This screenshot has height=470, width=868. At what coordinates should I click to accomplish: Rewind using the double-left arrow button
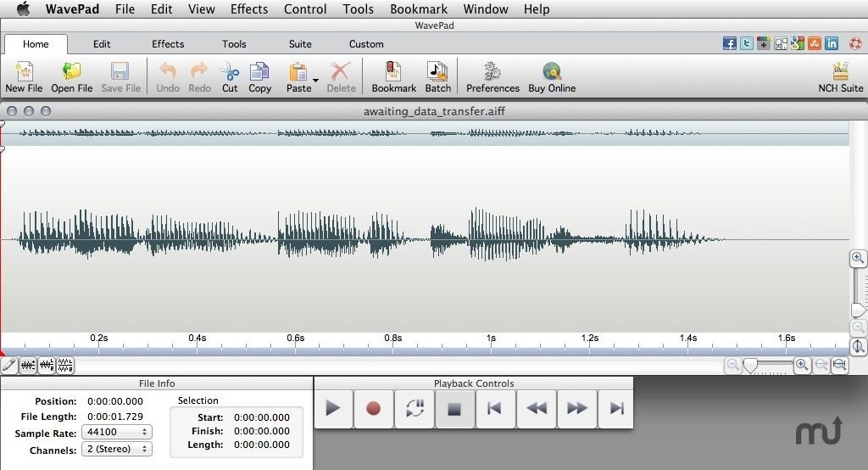536,408
